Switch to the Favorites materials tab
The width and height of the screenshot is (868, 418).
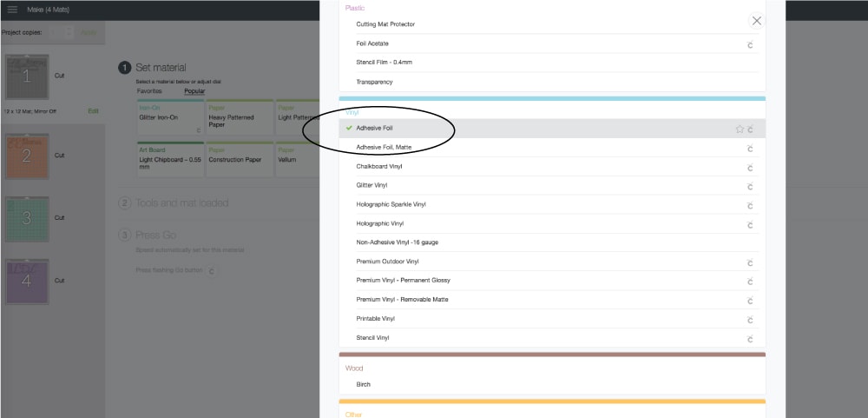(148, 90)
